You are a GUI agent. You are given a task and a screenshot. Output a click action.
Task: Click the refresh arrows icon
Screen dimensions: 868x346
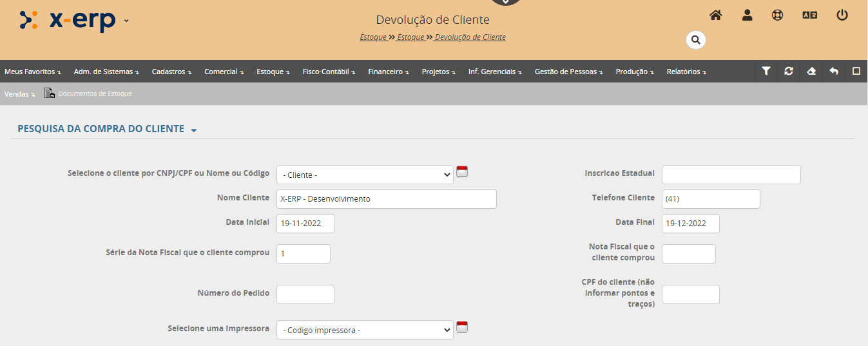point(789,72)
